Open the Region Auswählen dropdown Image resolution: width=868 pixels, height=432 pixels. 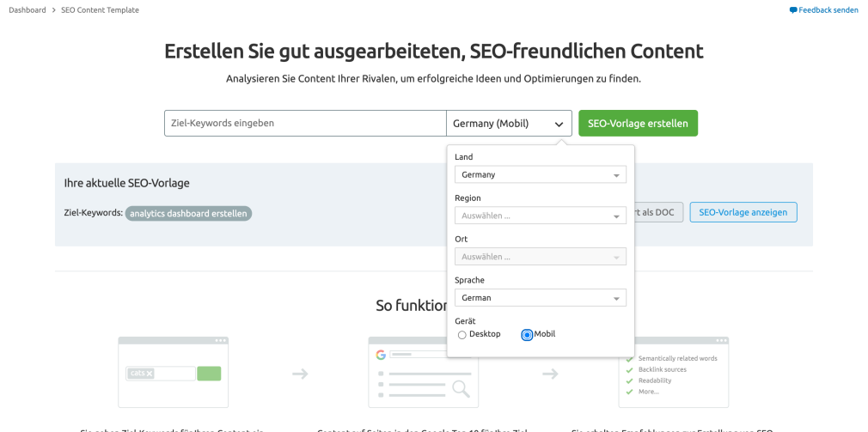(541, 216)
